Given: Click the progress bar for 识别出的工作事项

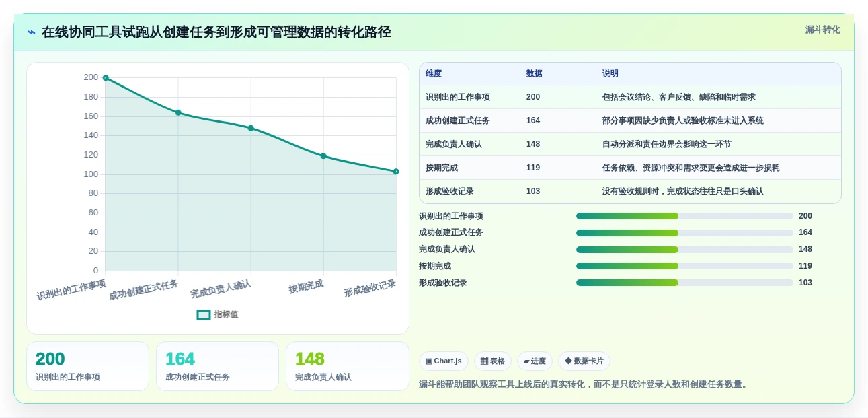Looking at the screenshot, I should [684, 216].
